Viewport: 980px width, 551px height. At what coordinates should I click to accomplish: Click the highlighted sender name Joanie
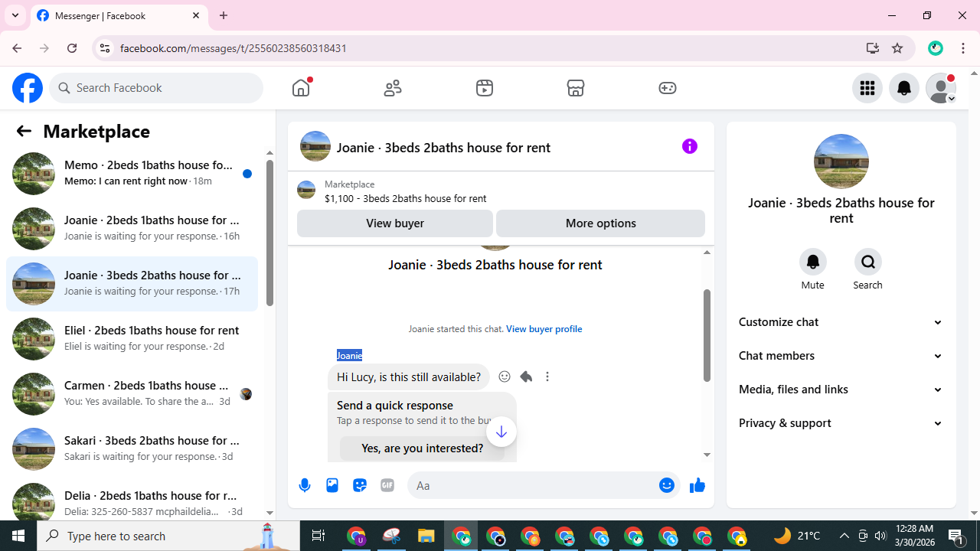point(349,355)
